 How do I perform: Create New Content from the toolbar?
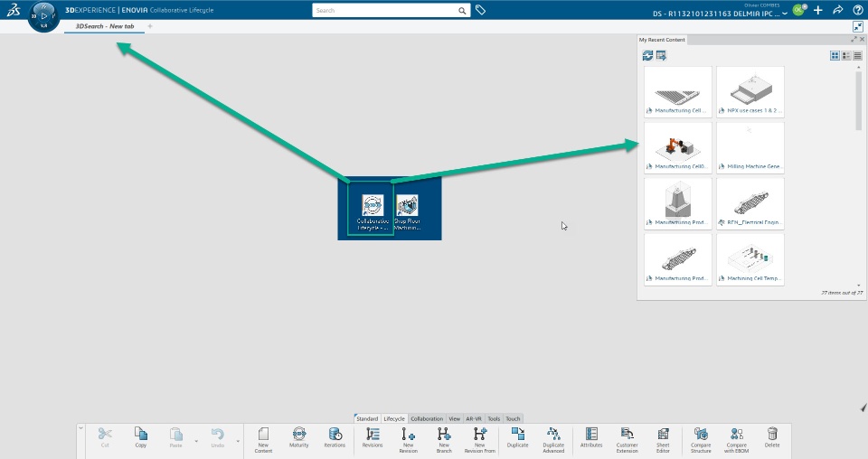(263, 440)
